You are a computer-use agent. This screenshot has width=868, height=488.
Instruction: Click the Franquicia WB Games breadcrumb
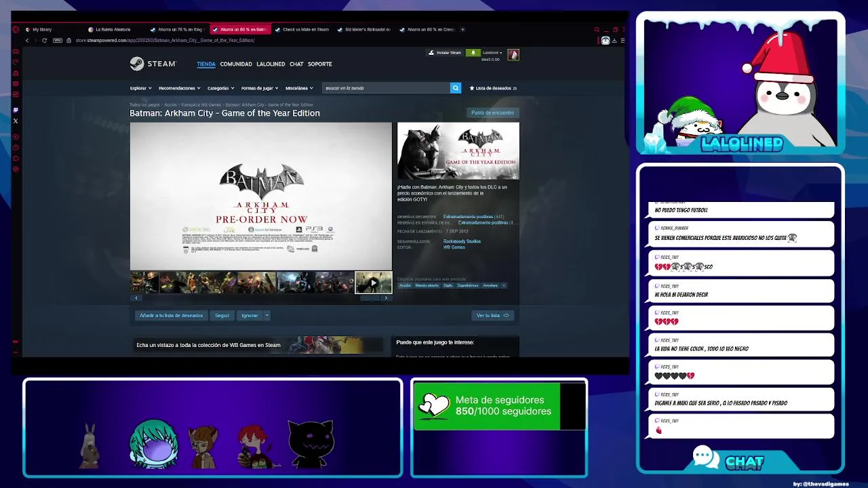201,105
